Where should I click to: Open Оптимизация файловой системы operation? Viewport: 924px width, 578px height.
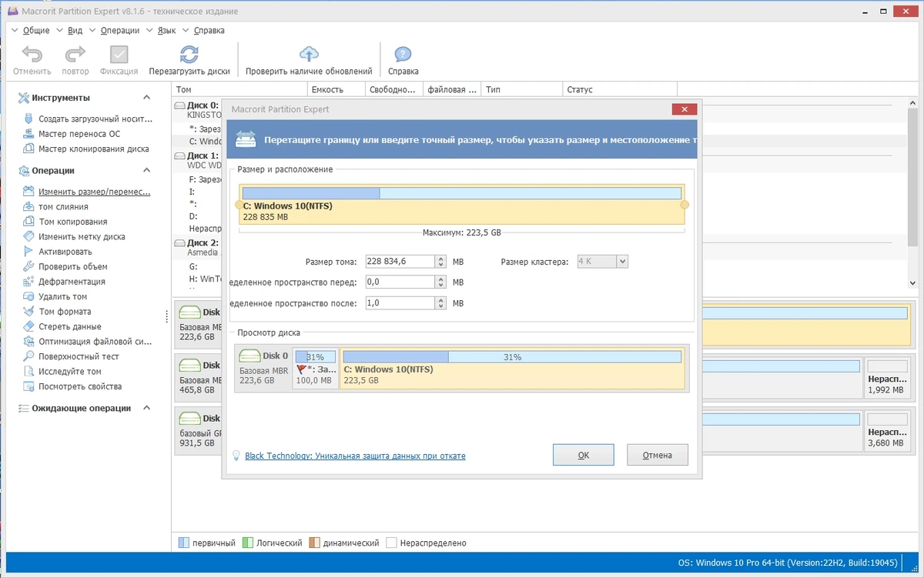tap(95, 342)
